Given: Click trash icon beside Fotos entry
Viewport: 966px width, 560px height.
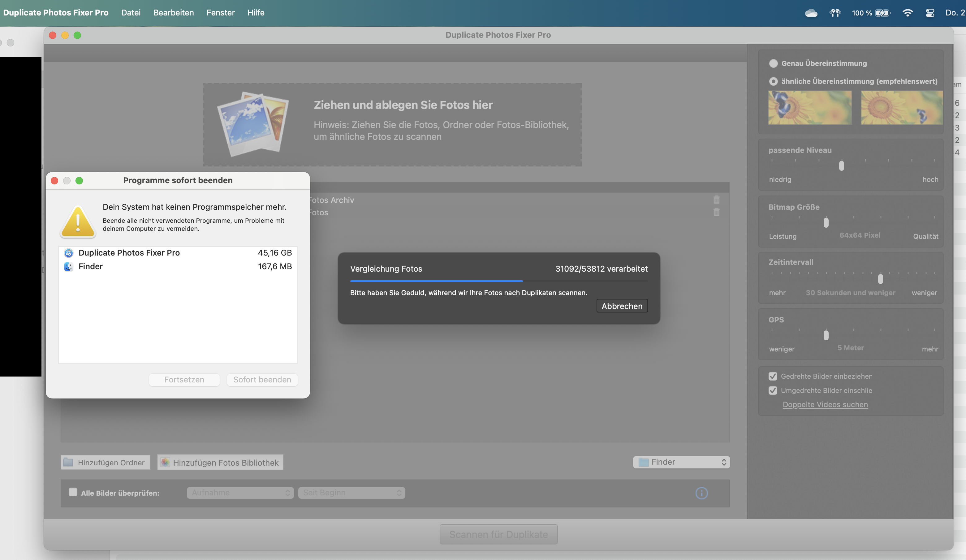Looking at the screenshot, I should [x=716, y=212].
